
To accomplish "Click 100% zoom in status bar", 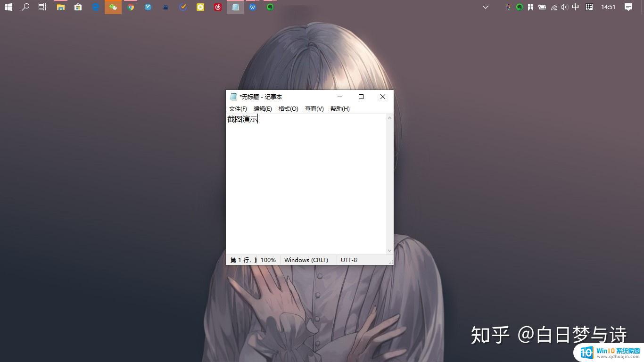I will [268, 260].
